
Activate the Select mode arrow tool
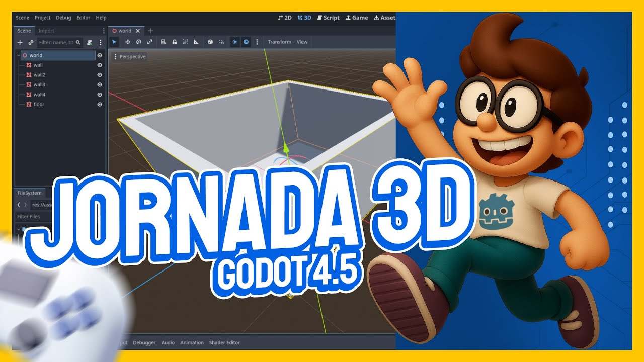[114, 42]
